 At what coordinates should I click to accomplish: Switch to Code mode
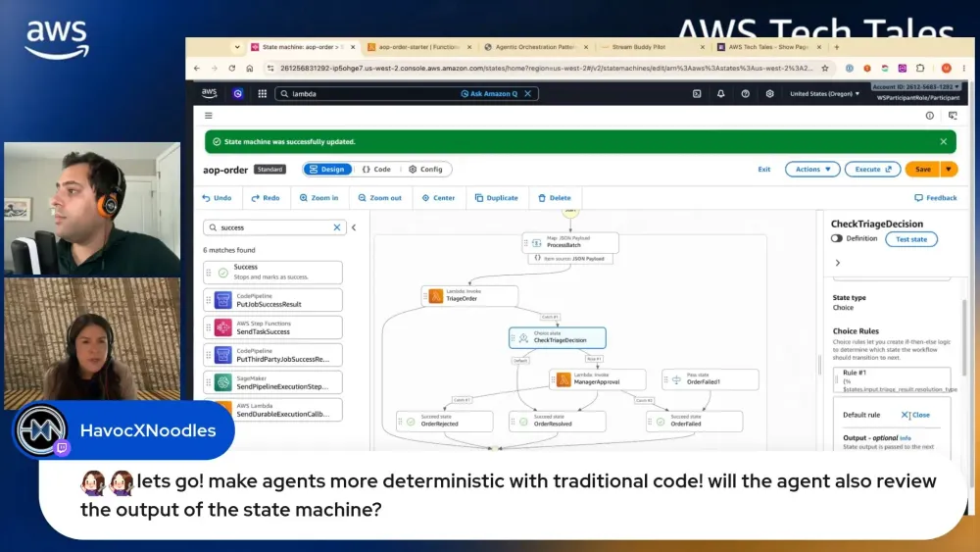(376, 170)
